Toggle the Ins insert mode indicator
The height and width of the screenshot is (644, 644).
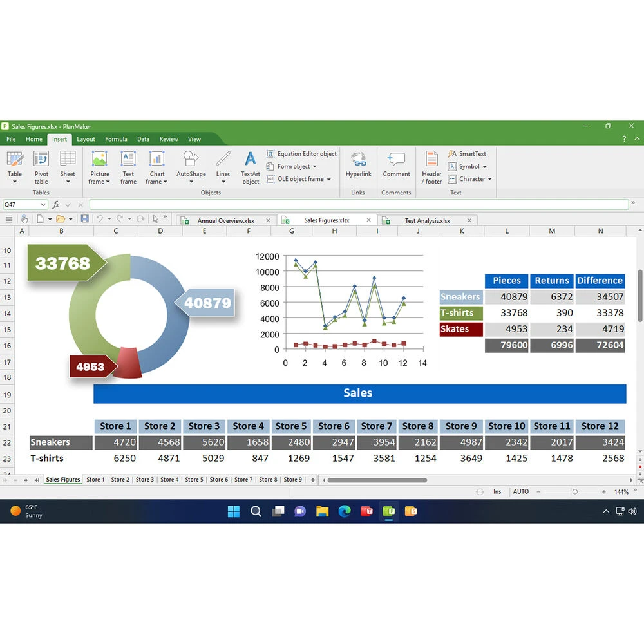click(497, 491)
